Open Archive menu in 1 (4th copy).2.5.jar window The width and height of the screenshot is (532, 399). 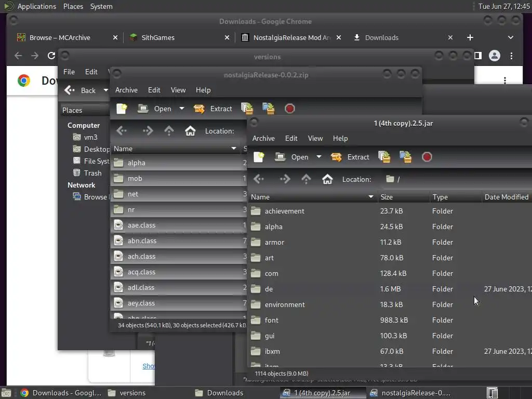click(263, 138)
